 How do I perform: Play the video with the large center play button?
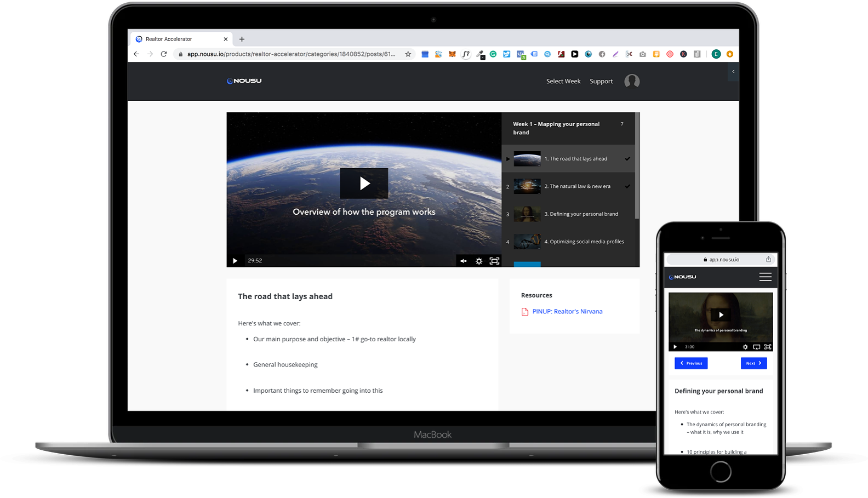(364, 184)
